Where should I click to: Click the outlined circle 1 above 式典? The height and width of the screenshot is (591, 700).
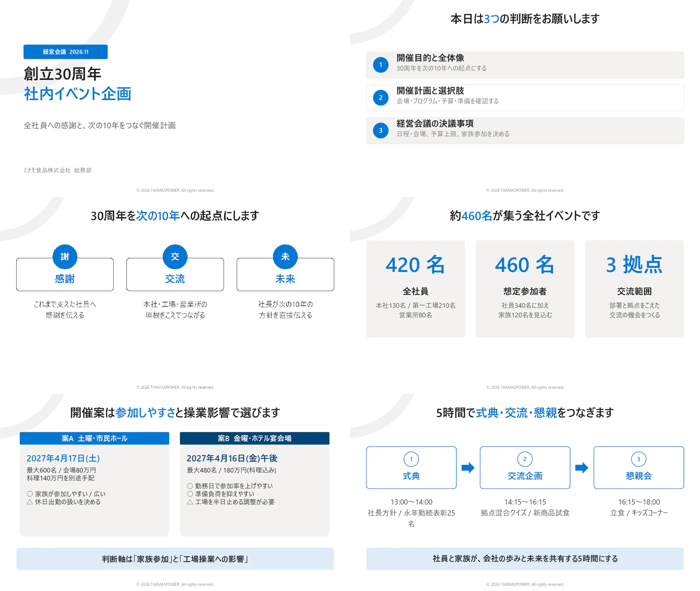pos(411,459)
